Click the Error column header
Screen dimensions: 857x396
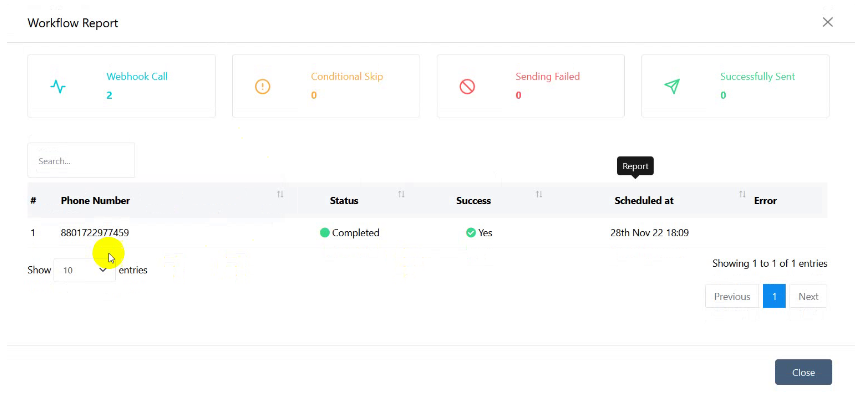click(765, 200)
